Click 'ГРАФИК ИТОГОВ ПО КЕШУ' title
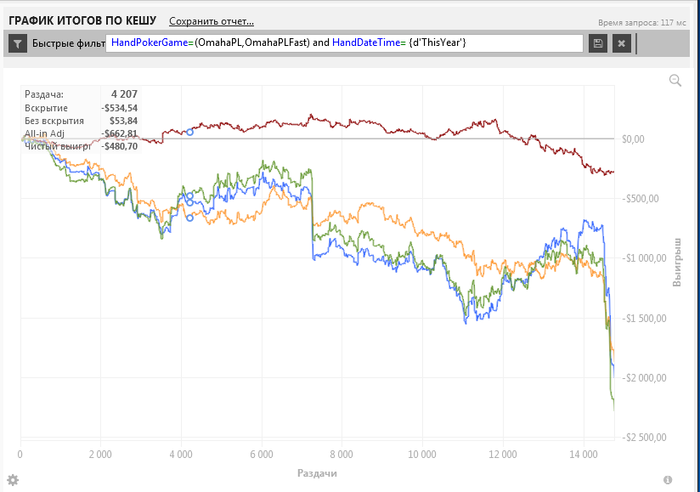The image size is (700, 492). 83,21
